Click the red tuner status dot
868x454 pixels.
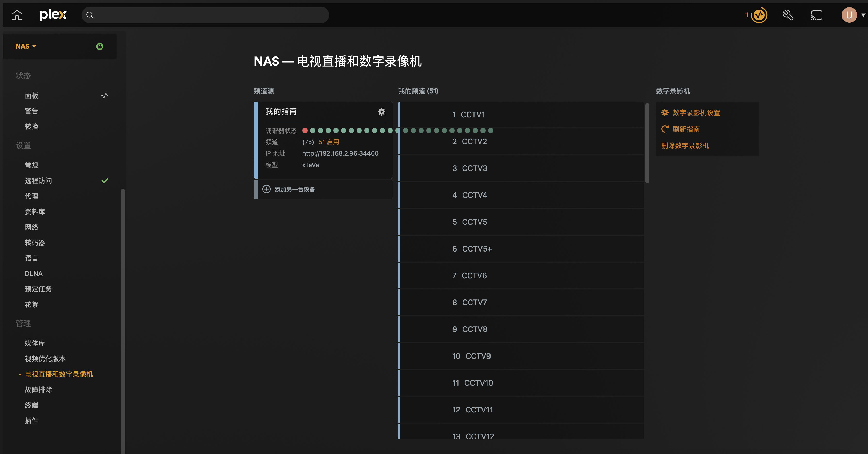pyautogui.click(x=305, y=131)
